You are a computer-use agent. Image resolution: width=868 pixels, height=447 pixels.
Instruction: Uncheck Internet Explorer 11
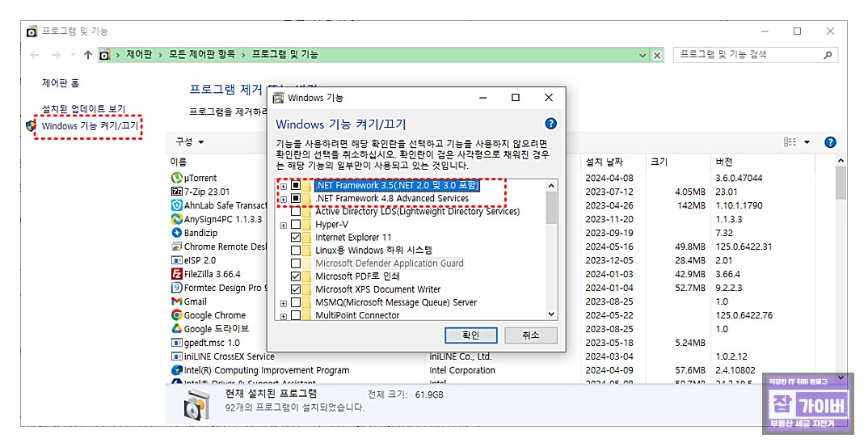(x=296, y=237)
